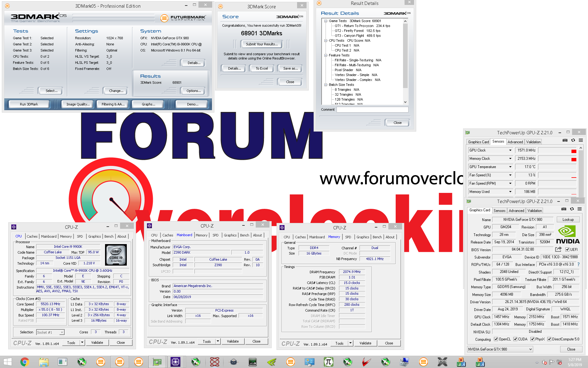Viewport: 588px width, 368px height.
Task: Click Comment input field in Result Details
Action: click(x=372, y=109)
